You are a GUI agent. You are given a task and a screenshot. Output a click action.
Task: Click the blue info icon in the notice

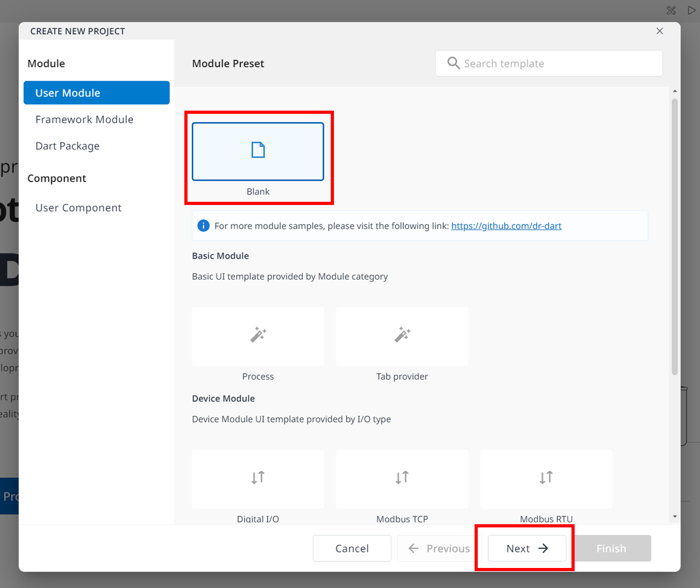pyautogui.click(x=203, y=226)
